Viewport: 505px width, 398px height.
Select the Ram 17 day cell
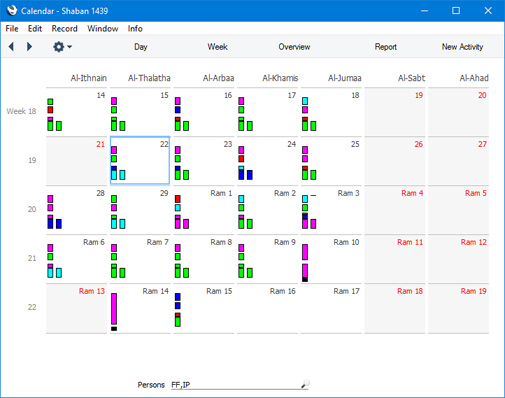pos(331,307)
